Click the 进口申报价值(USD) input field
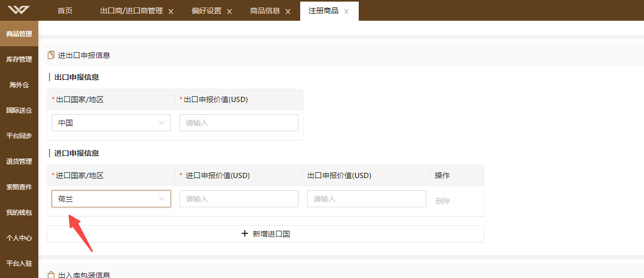644x278 pixels. pyautogui.click(x=239, y=199)
